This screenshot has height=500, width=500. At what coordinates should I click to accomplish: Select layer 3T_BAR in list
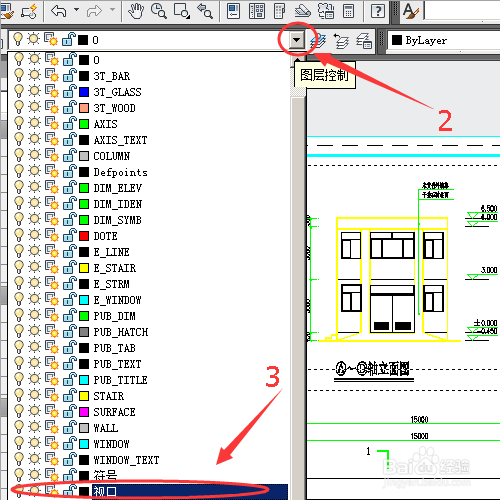112,76
